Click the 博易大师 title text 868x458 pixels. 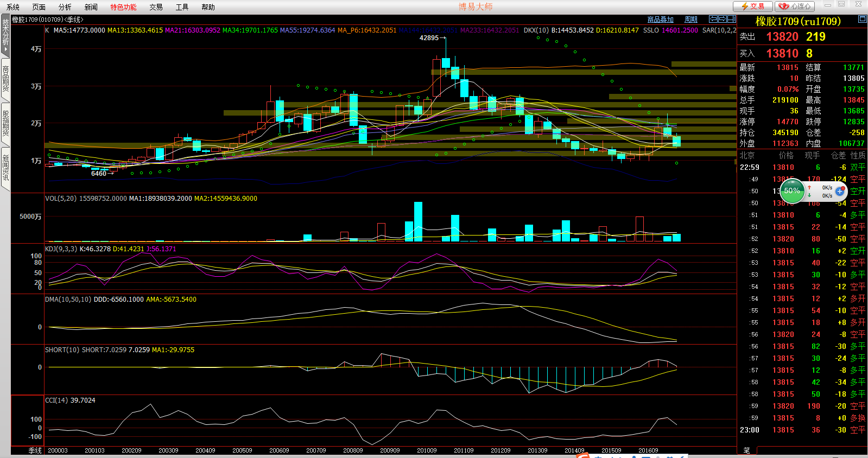pos(476,7)
